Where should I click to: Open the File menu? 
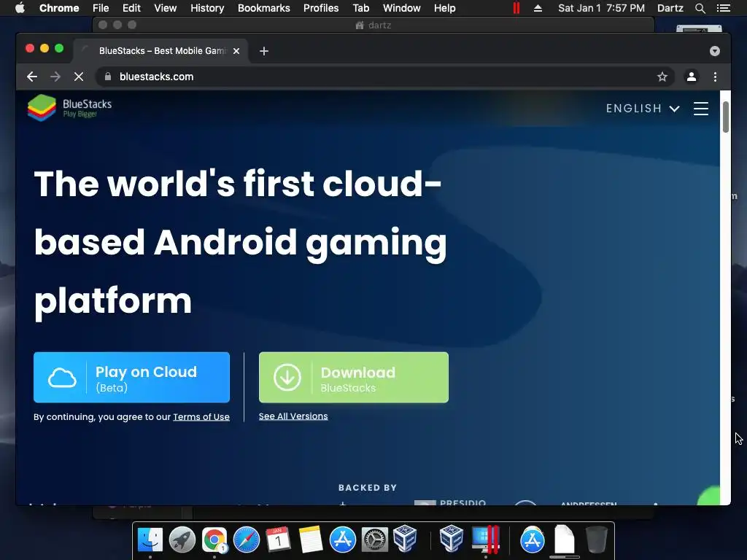click(101, 8)
